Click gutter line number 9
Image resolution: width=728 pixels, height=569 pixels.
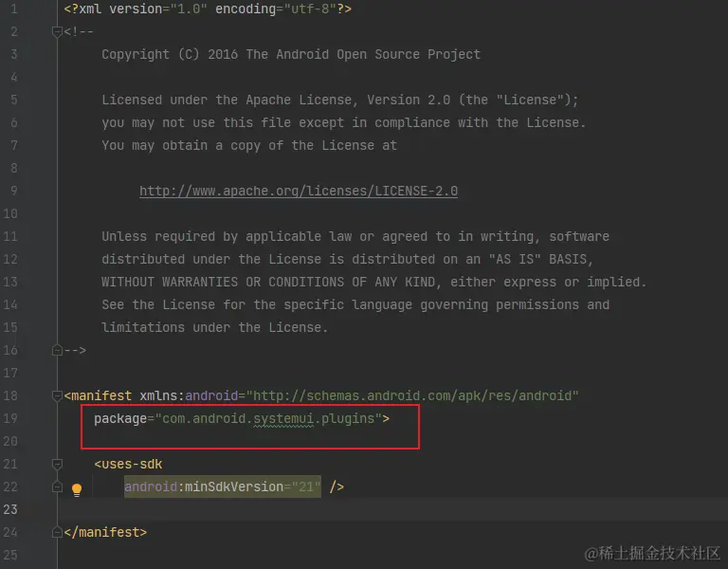(x=14, y=191)
